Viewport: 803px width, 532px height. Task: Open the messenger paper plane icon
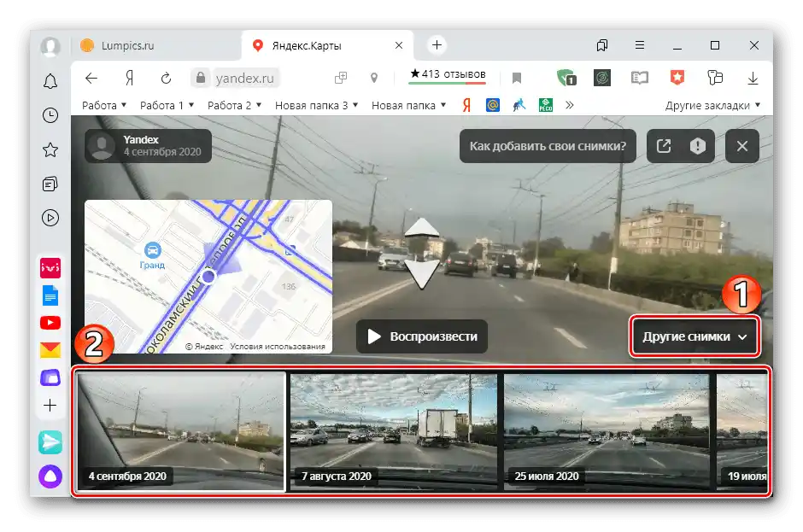tap(50, 442)
